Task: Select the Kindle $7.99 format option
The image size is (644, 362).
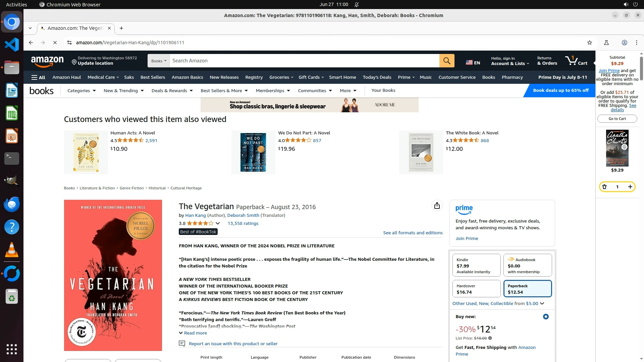Action: [476, 265]
